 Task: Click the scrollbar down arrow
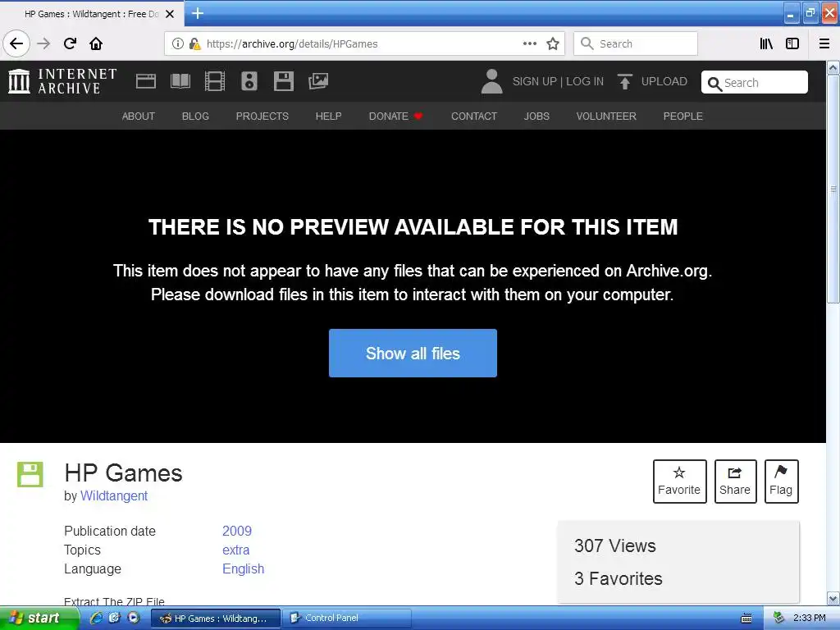click(x=833, y=598)
